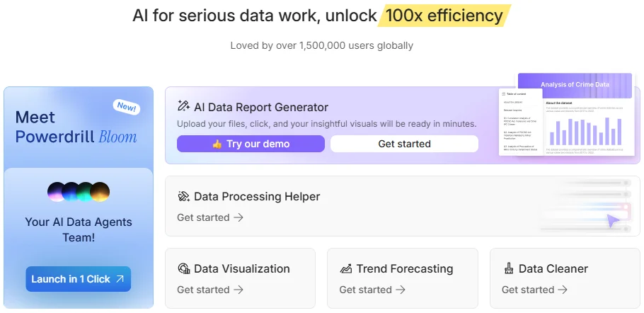Click the Data Cleaner broom icon
This screenshot has height=313, width=644.
(508, 269)
